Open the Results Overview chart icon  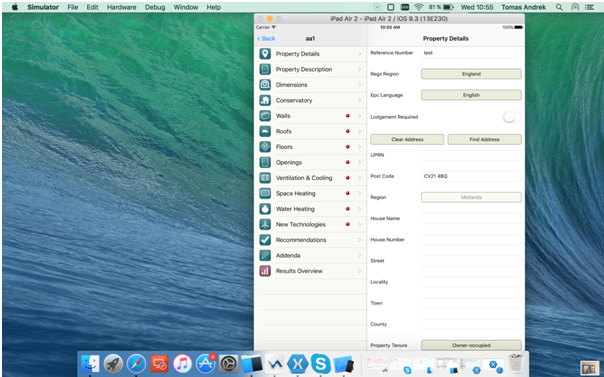pos(265,271)
